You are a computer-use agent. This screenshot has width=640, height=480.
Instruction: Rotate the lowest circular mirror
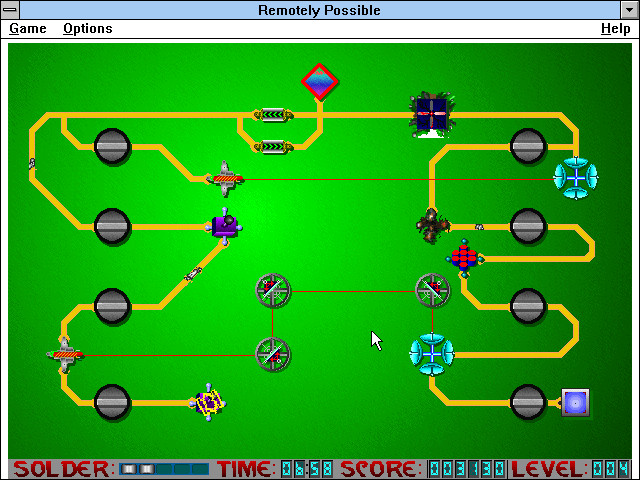click(273, 354)
